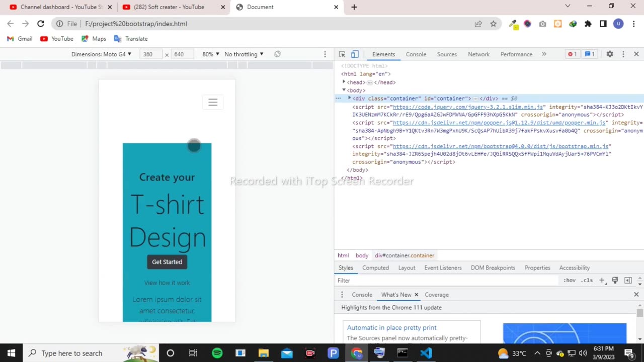
Task: Switch to the Layout pane tab
Action: click(407, 268)
